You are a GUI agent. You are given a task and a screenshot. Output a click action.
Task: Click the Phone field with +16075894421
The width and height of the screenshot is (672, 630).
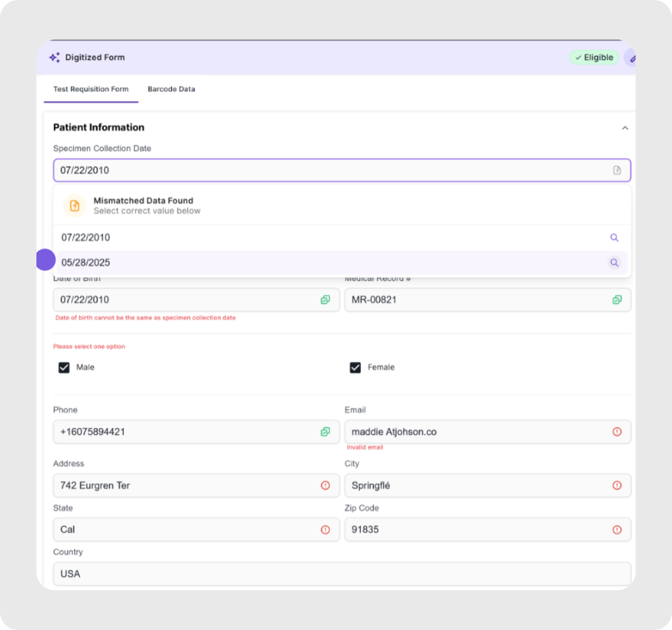tap(196, 432)
